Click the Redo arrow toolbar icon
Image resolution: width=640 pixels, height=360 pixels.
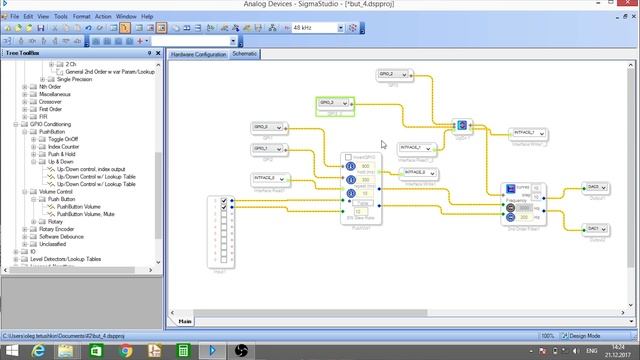pyautogui.click(x=100, y=28)
